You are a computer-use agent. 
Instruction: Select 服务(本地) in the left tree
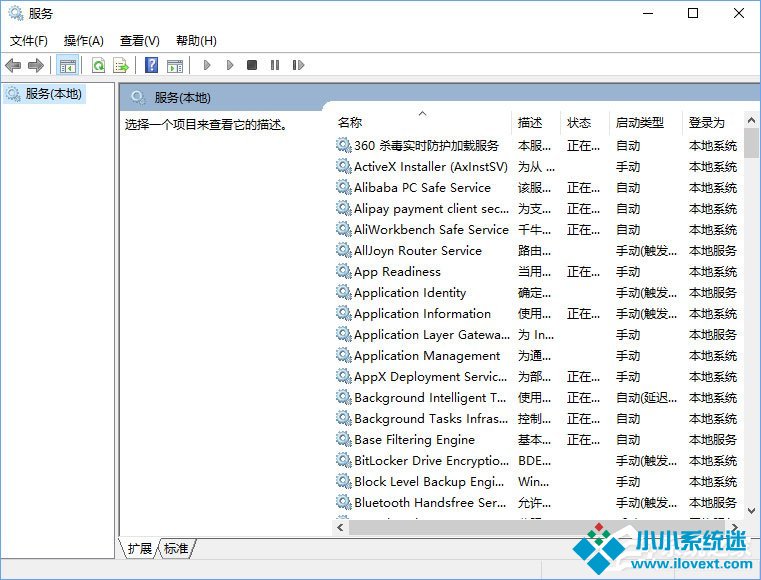(x=45, y=94)
